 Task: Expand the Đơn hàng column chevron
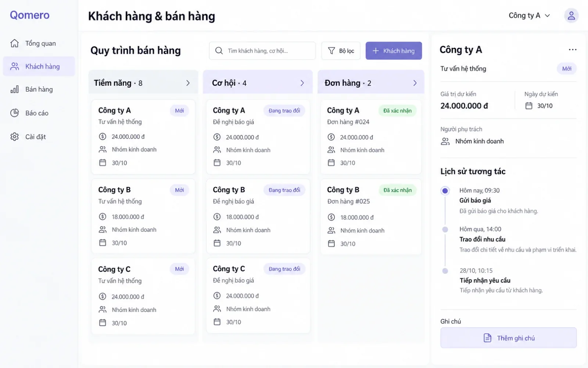coord(415,83)
